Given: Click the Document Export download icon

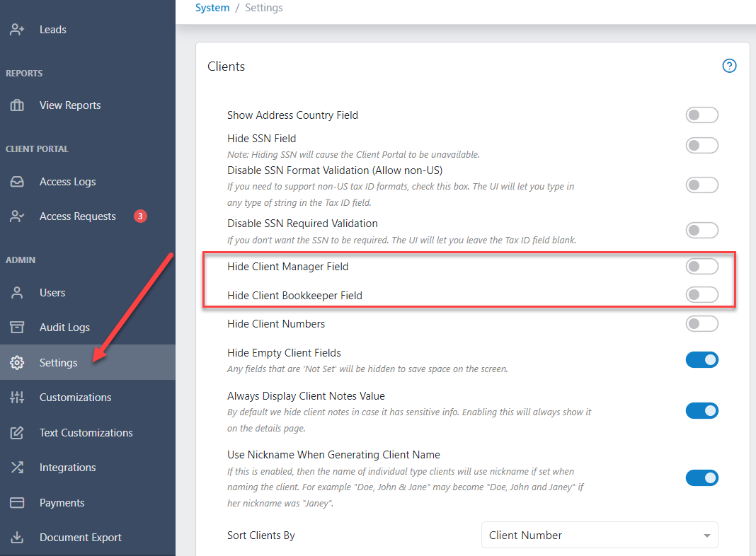Looking at the screenshot, I should click(x=17, y=538).
